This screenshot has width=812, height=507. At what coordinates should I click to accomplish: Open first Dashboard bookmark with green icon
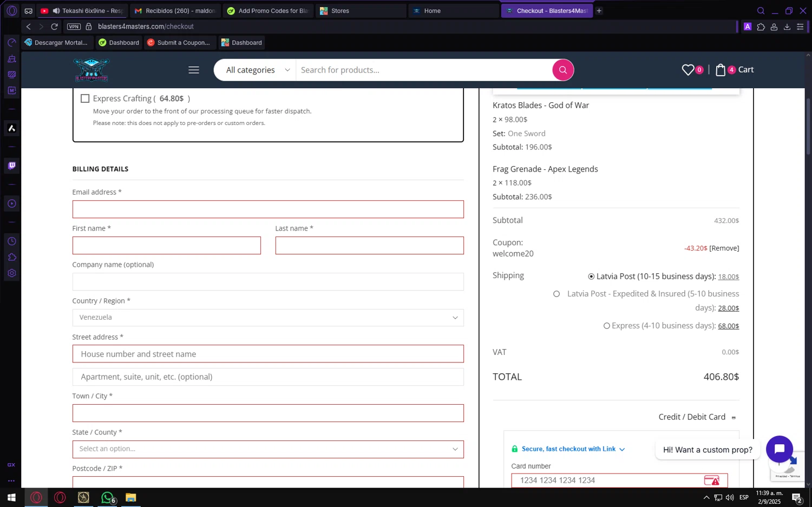[x=119, y=43]
